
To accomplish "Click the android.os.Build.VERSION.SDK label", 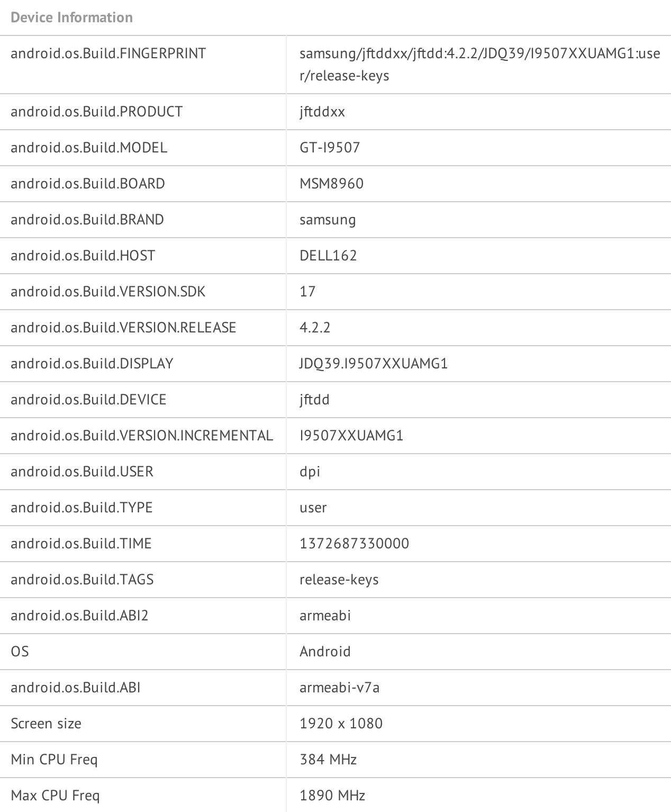I will coord(108,292).
